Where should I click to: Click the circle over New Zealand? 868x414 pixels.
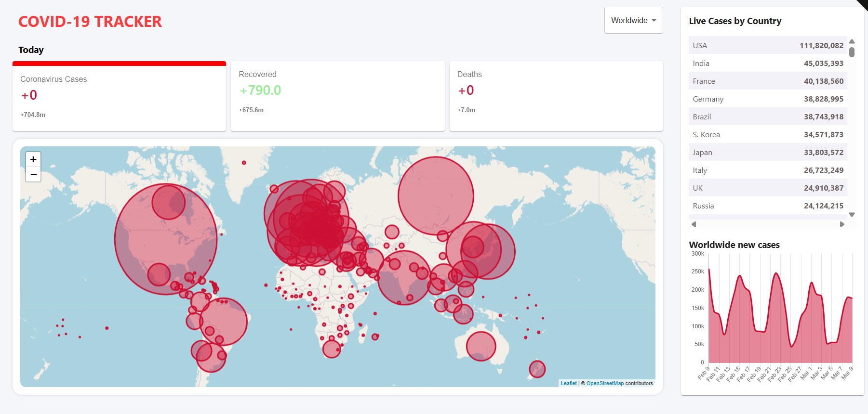(x=537, y=369)
